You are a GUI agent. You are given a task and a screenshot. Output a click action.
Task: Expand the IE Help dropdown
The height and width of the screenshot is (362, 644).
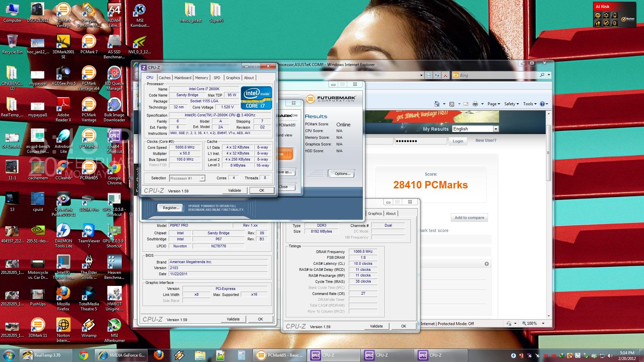547,104
